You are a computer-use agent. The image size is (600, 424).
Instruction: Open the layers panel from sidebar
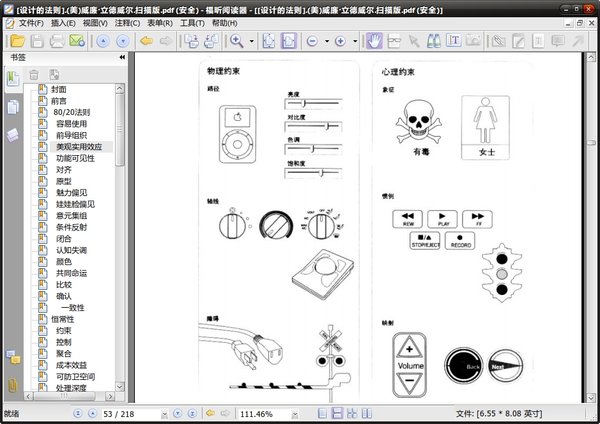click(x=13, y=134)
